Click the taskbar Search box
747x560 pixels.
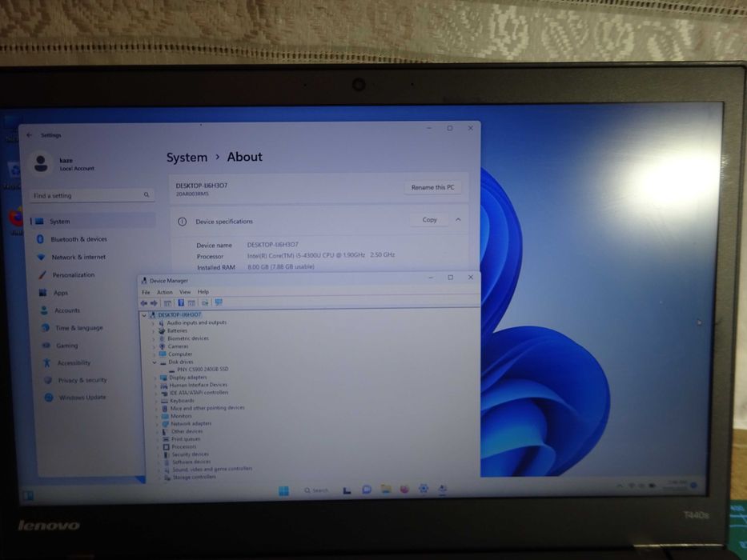tap(317, 490)
